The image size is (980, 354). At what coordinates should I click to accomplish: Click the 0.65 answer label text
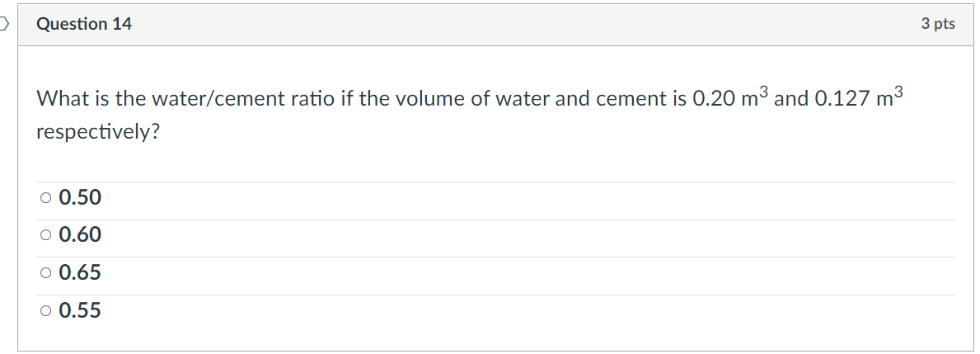(x=80, y=272)
